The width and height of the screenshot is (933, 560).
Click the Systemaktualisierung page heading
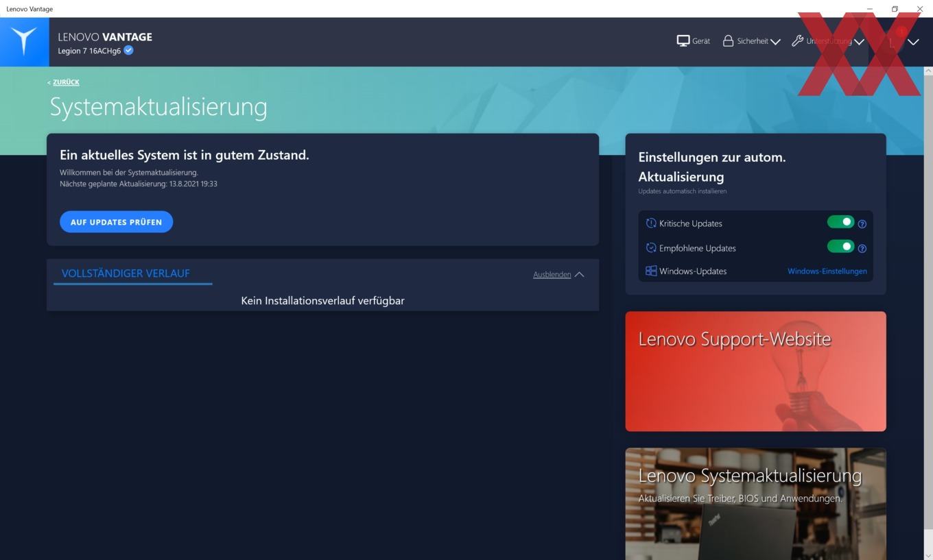pyautogui.click(x=158, y=107)
